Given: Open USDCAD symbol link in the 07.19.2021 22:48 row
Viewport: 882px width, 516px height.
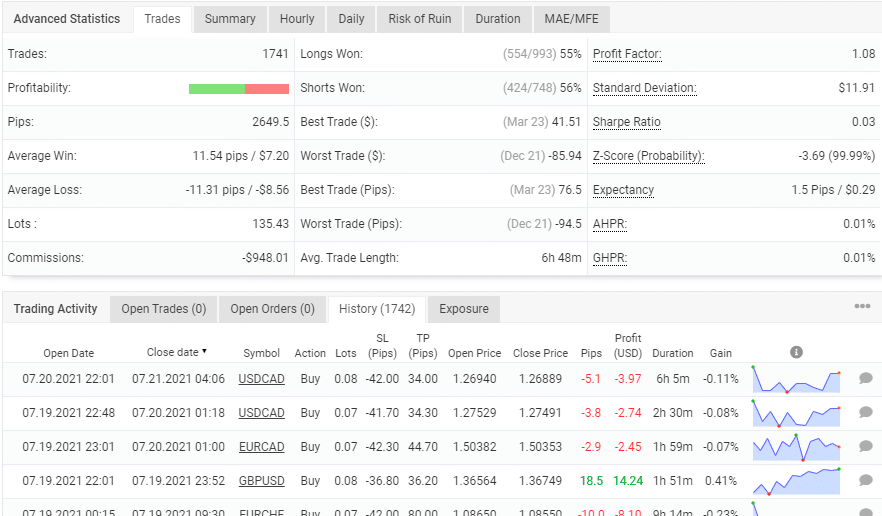Looking at the screenshot, I should click(x=262, y=413).
